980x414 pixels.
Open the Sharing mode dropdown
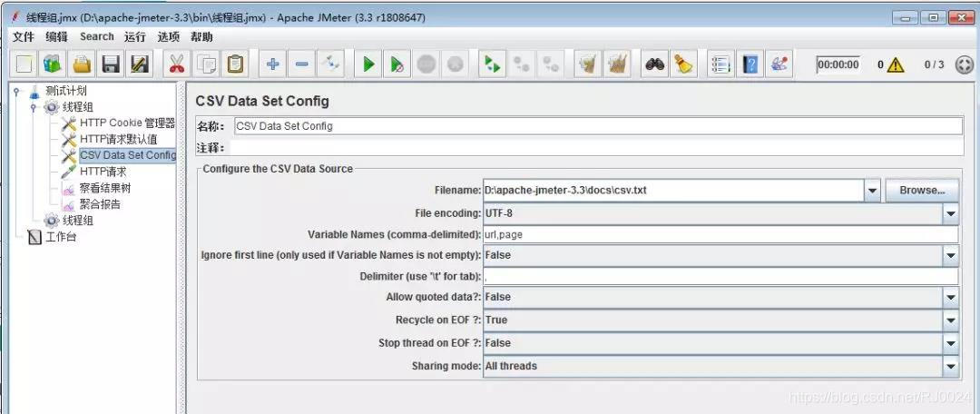951,367
